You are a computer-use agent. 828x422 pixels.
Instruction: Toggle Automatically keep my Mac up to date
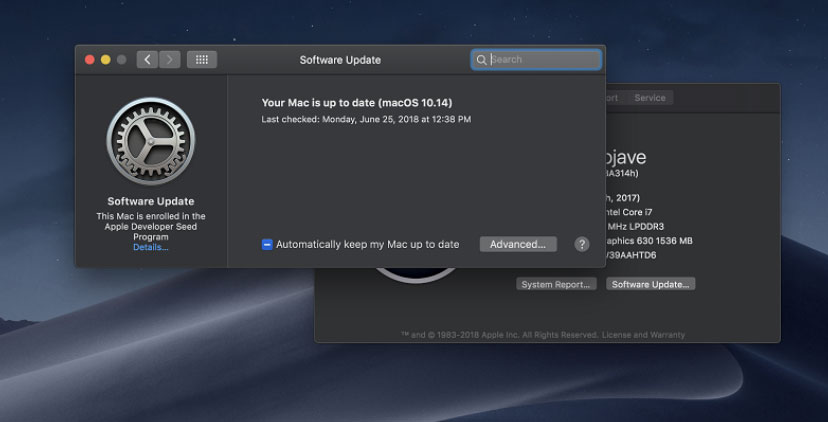(267, 245)
